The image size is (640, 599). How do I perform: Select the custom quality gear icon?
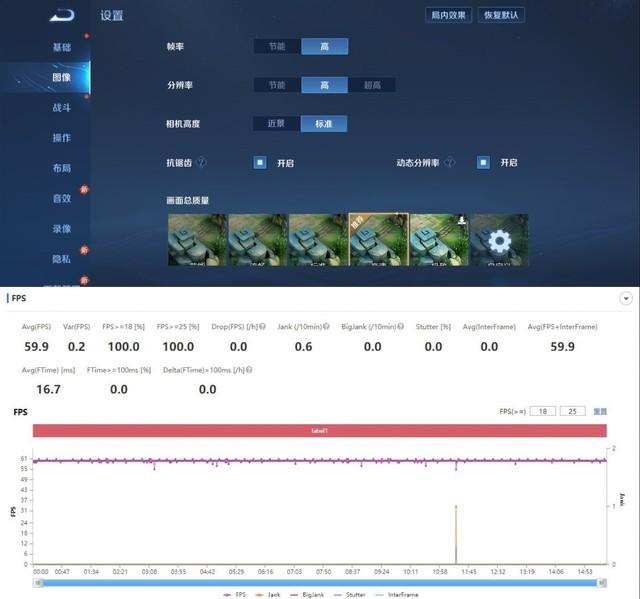[x=498, y=240]
